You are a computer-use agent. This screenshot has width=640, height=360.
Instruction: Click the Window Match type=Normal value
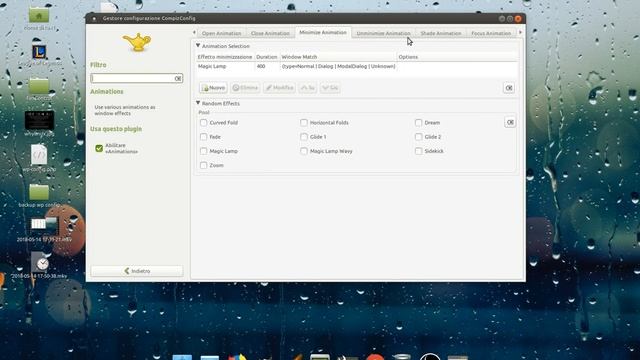(x=338, y=66)
